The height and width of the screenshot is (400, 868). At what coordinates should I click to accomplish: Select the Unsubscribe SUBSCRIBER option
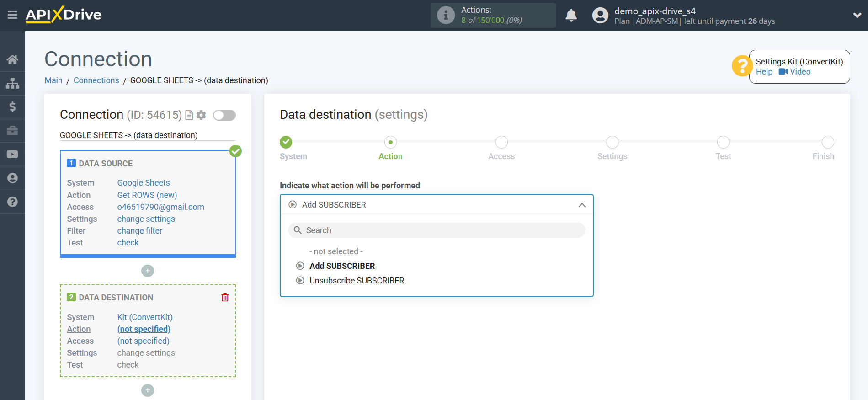[357, 281]
